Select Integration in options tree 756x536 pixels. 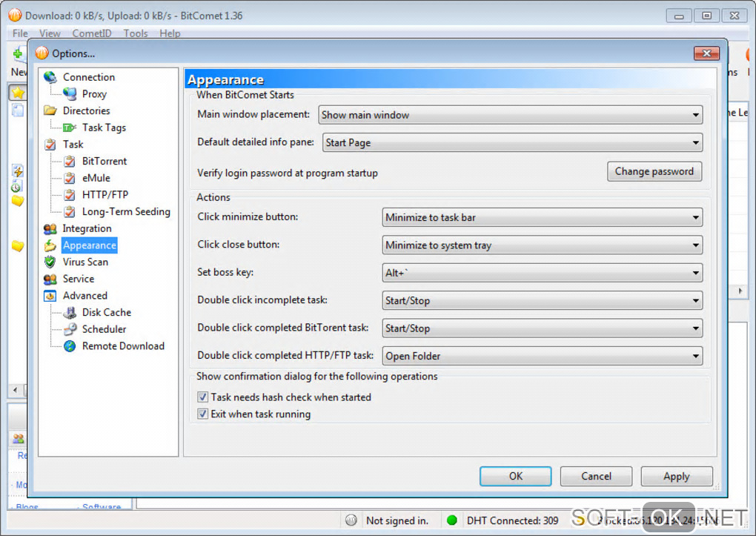(87, 228)
